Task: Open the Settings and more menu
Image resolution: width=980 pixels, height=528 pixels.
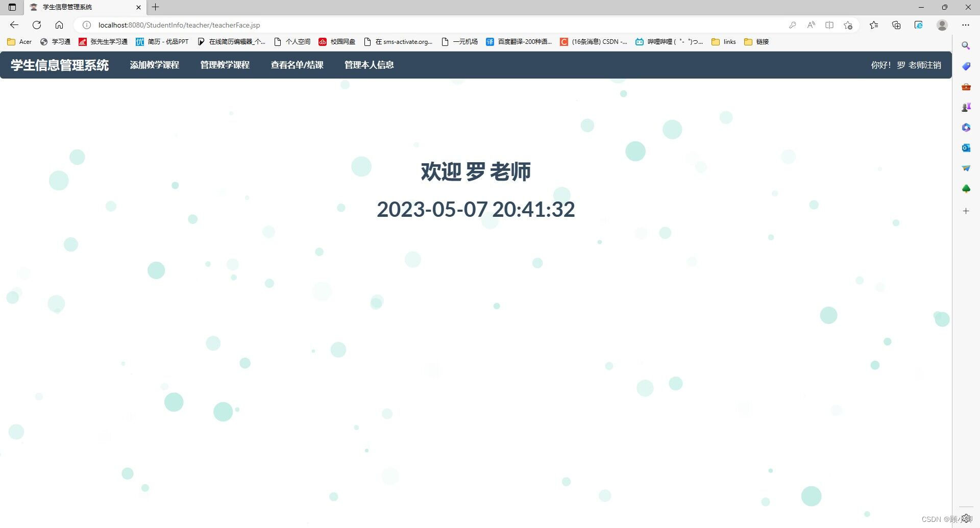Action: tap(966, 24)
